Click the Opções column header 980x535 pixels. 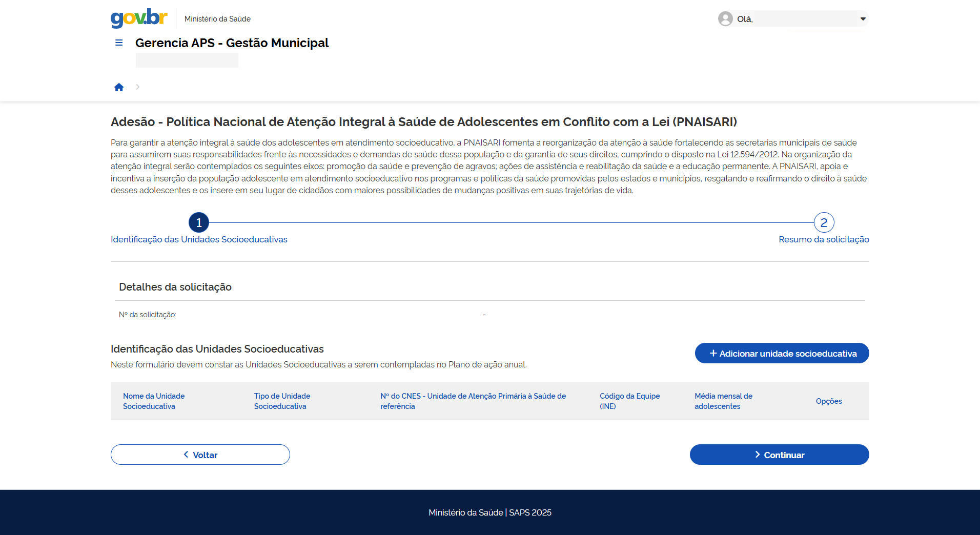tap(829, 401)
